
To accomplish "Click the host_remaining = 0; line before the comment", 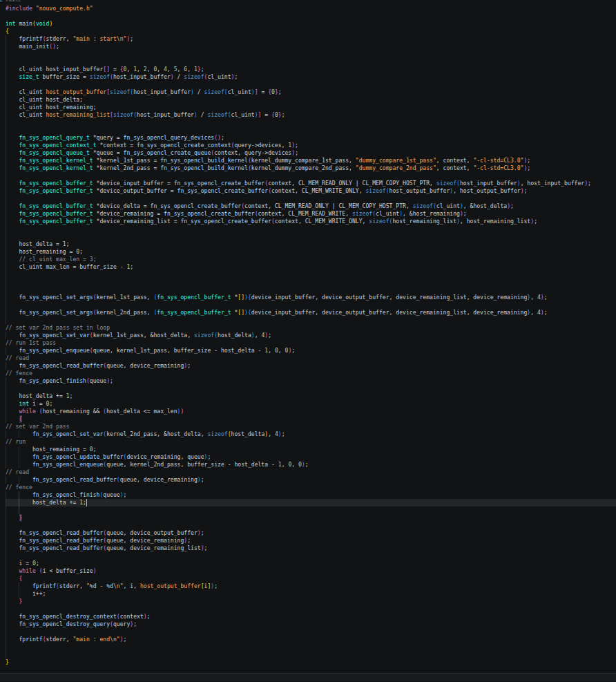I will pos(50,252).
